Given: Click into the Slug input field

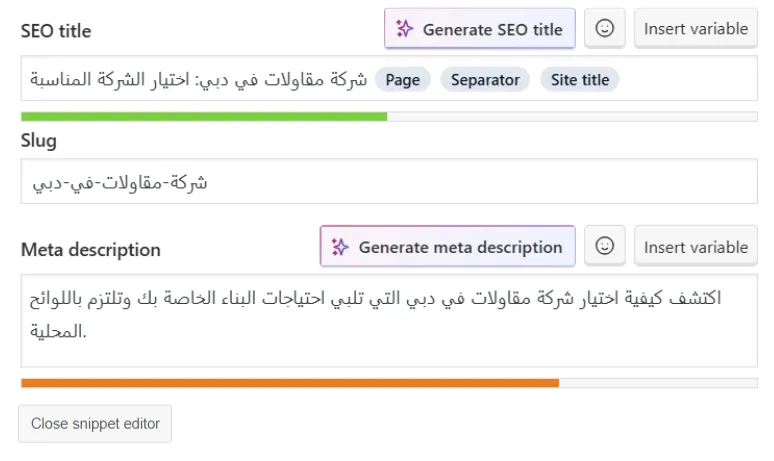Looking at the screenshot, I should tap(389, 181).
